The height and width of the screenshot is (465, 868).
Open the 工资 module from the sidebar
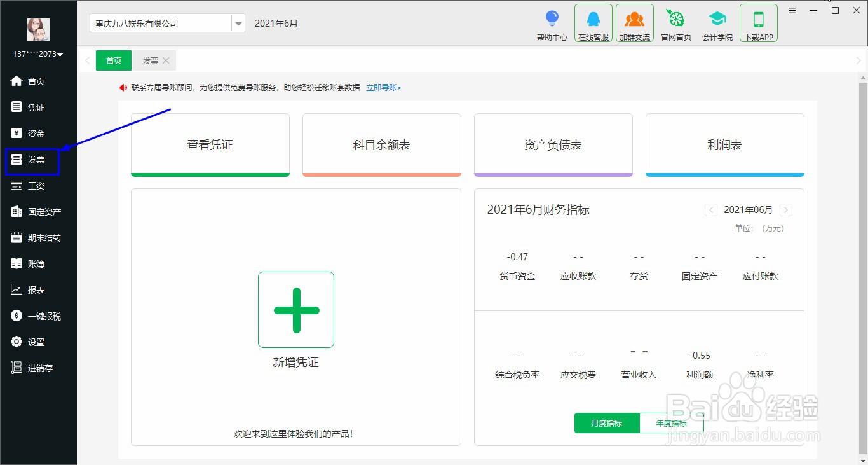(35, 185)
